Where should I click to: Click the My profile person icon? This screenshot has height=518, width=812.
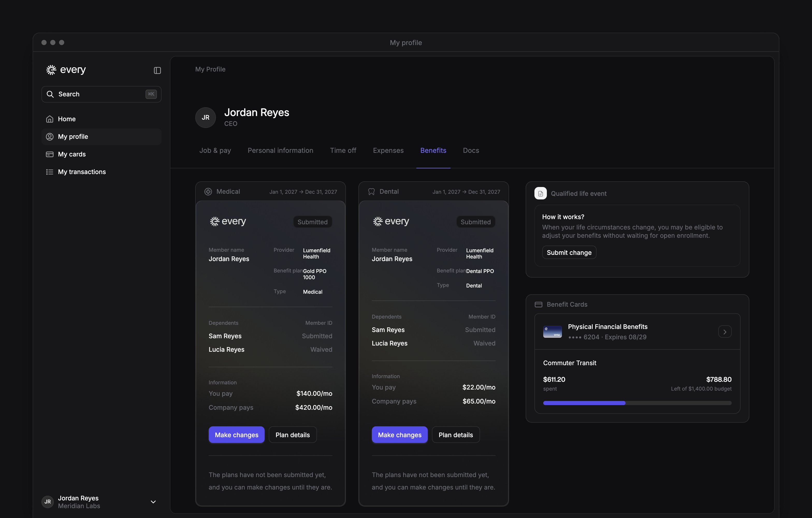click(49, 136)
